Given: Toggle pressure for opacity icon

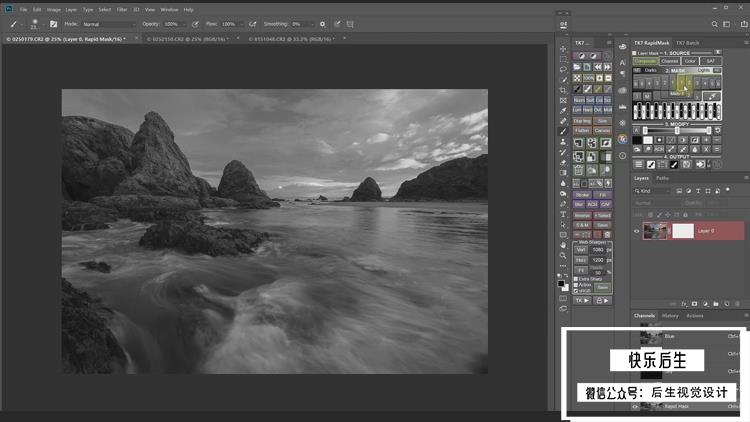Looking at the screenshot, I should pos(195,24).
